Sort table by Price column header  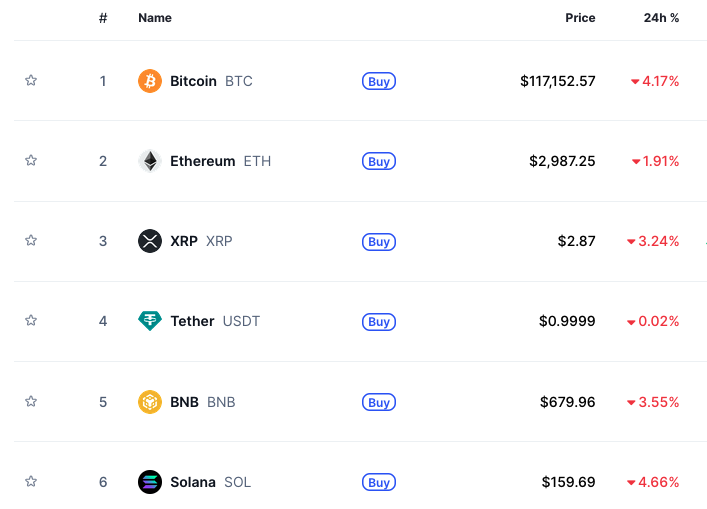coord(580,18)
